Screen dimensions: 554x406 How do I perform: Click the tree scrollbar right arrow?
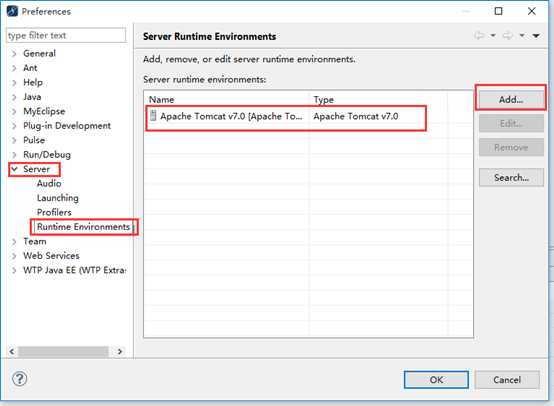coord(120,351)
